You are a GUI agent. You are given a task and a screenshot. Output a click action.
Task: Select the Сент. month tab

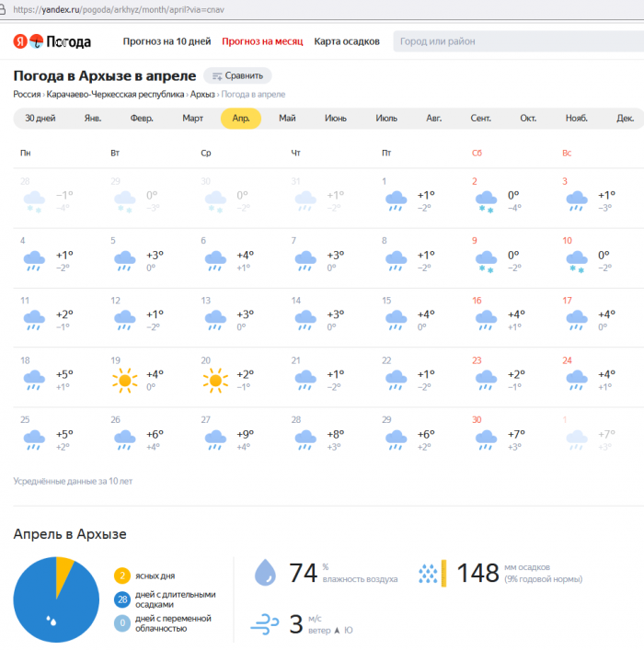click(480, 119)
